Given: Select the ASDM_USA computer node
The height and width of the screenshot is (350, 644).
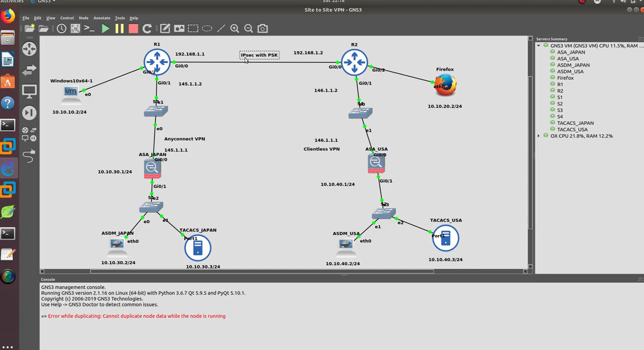Looking at the screenshot, I should [x=346, y=246].
